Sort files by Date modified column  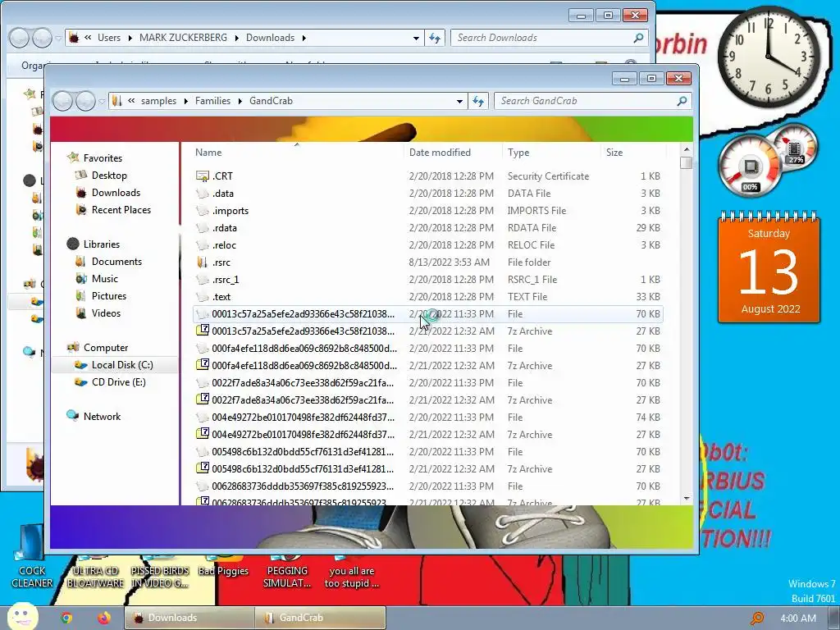pyautogui.click(x=440, y=152)
